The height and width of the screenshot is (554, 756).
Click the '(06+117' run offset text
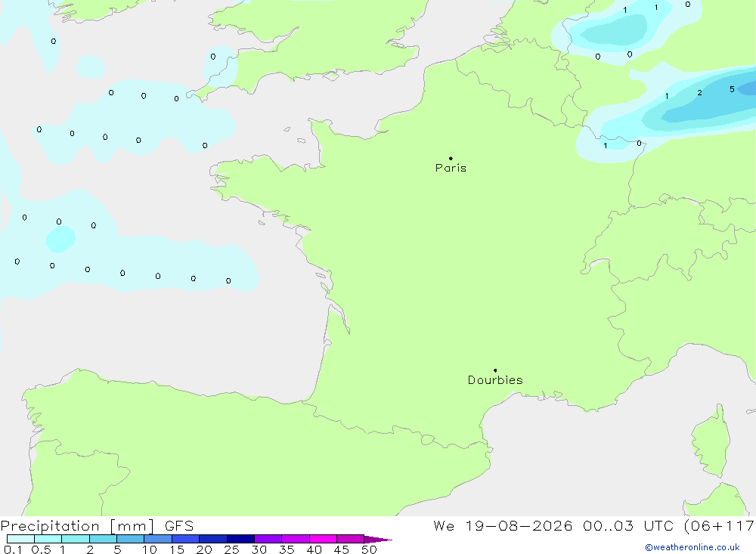(720, 526)
